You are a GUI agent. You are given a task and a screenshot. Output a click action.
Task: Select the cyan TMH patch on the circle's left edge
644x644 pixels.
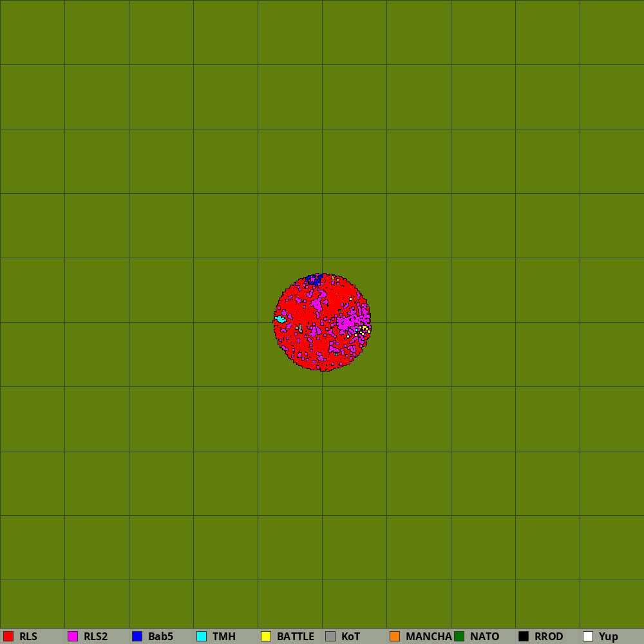pos(280,319)
